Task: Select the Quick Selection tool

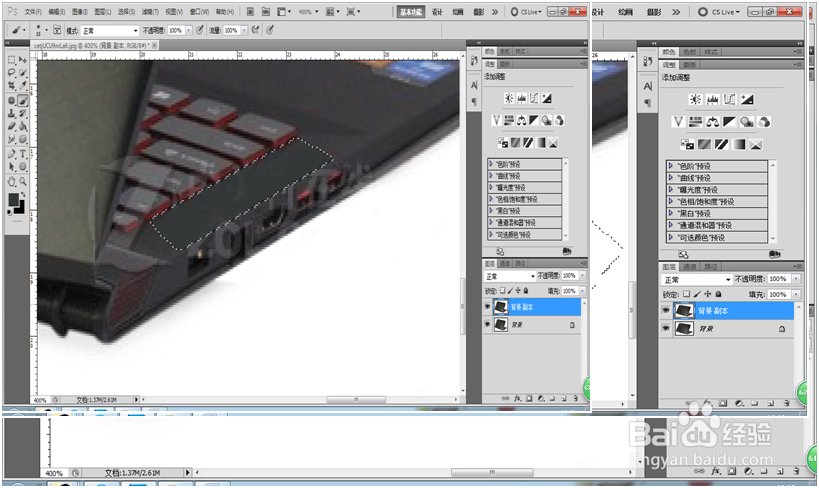Action: [23, 73]
